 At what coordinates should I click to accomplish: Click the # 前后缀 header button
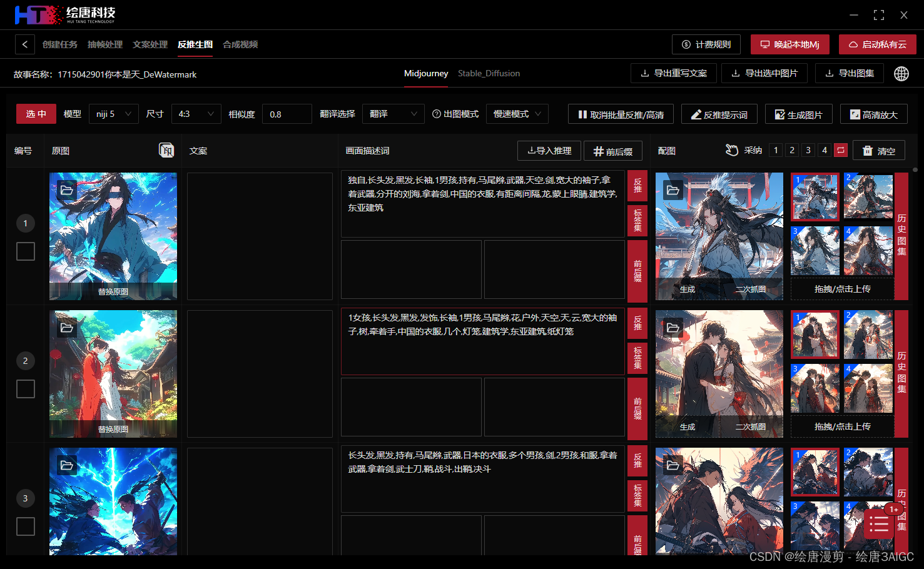pos(613,151)
